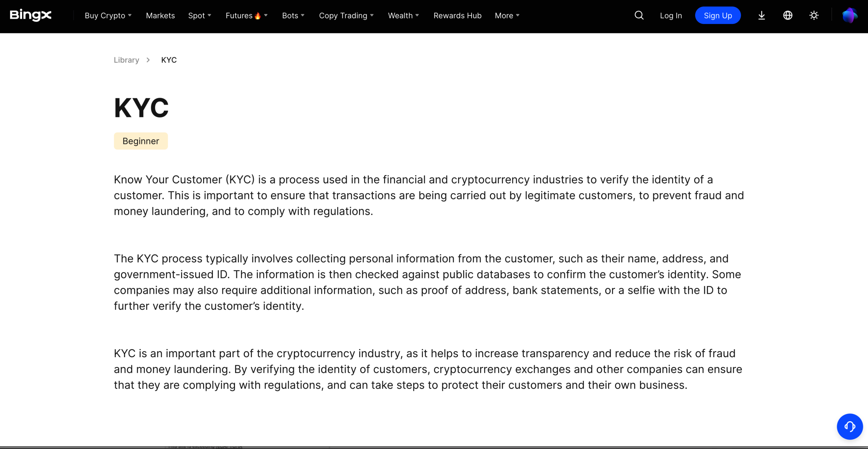This screenshot has height=449, width=868.
Task: Click the BingX logo
Action: 31,15
